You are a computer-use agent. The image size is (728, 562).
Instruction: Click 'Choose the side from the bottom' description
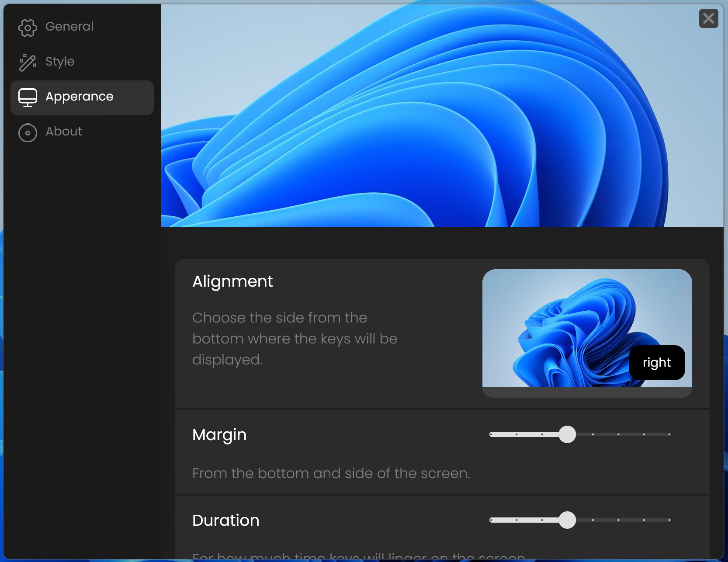tap(295, 339)
